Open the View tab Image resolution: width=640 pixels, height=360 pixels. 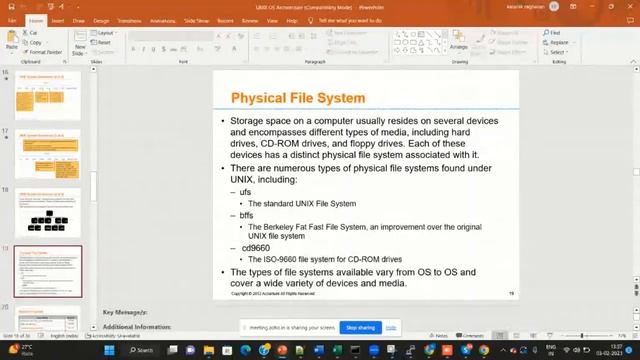coord(272,20)
